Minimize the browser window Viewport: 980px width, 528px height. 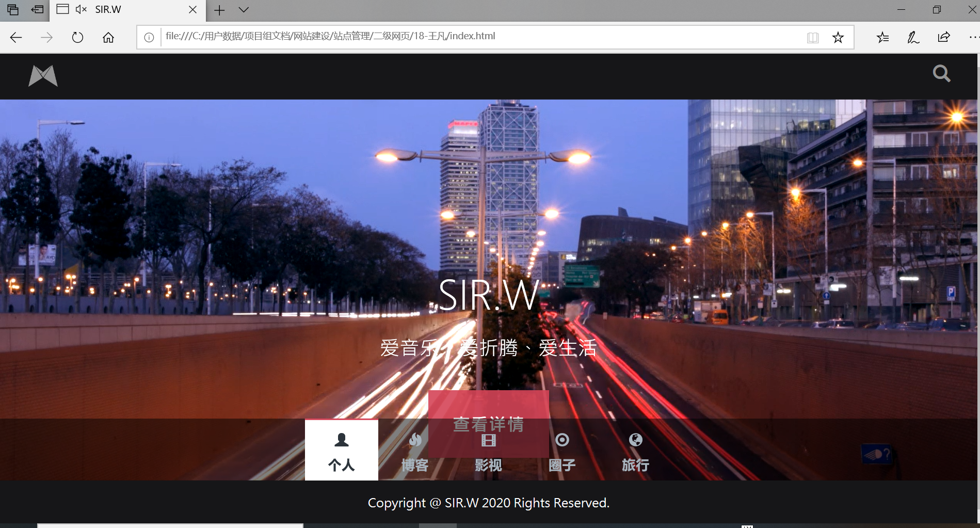point(901,10)
